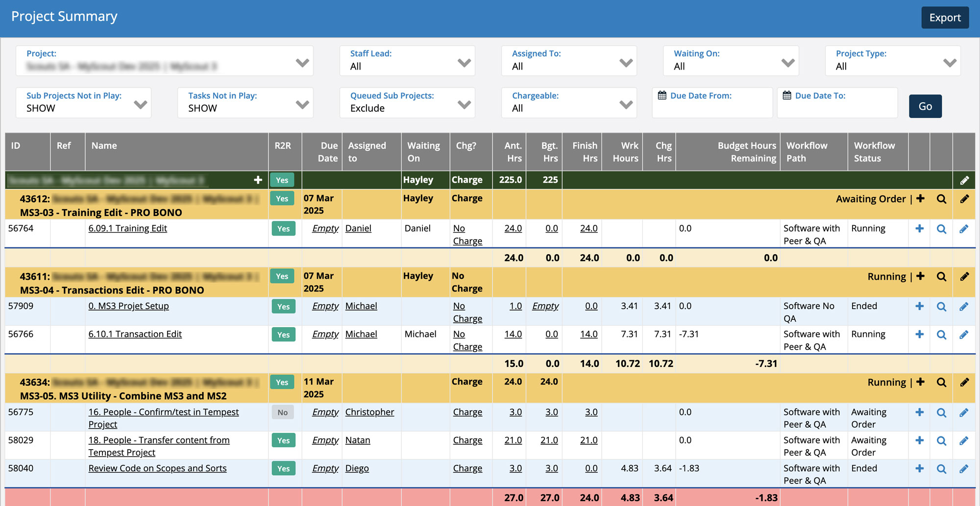Open the 6.09.1 Training Edit link
This screenshot has height=506, width=980.
[127, 228]
